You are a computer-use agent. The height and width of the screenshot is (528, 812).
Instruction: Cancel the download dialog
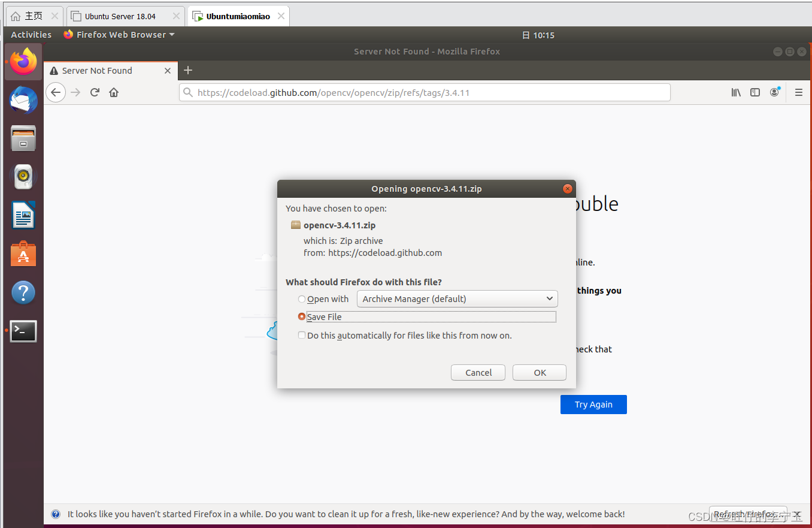478,373
